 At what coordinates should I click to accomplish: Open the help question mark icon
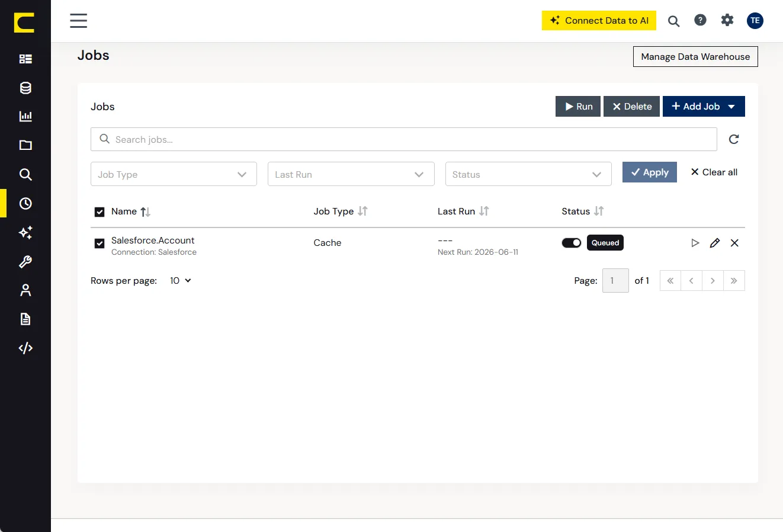[x=700, y=20]
